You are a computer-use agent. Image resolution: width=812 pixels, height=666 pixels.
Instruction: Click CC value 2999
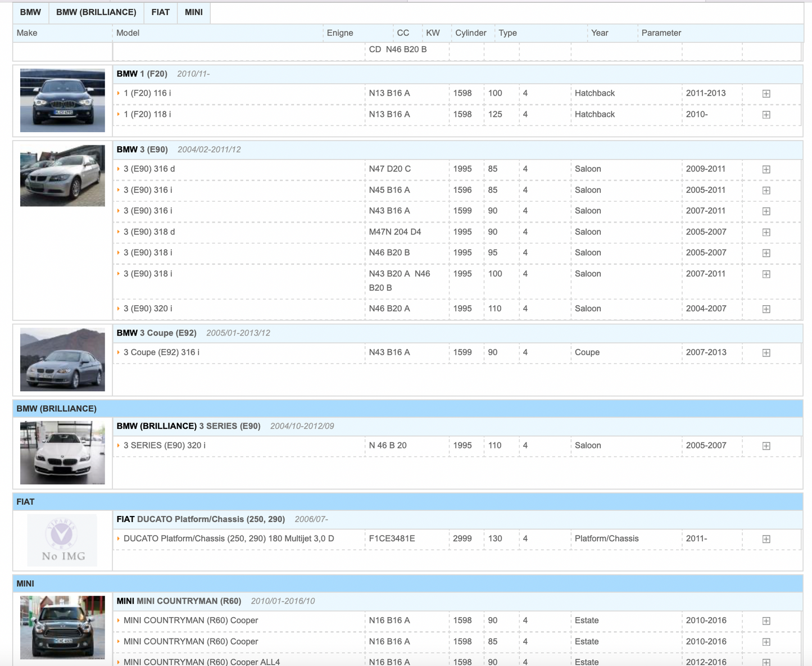(462, 538)
